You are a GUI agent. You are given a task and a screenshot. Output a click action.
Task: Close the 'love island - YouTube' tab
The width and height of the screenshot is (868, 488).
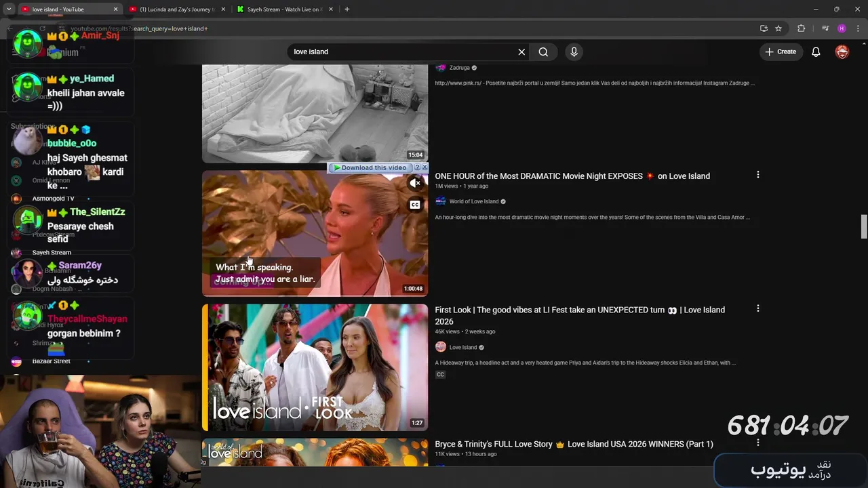coord(115,9)
